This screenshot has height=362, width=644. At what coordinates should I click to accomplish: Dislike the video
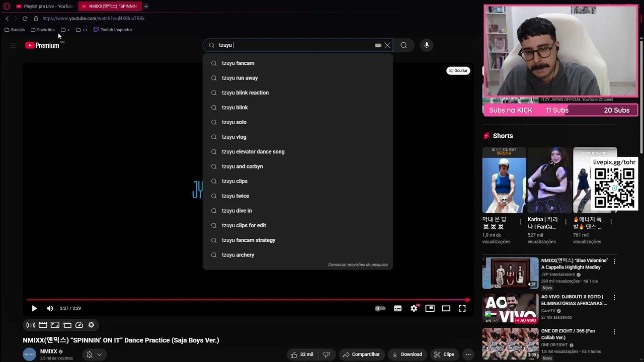tap(326, 354)
